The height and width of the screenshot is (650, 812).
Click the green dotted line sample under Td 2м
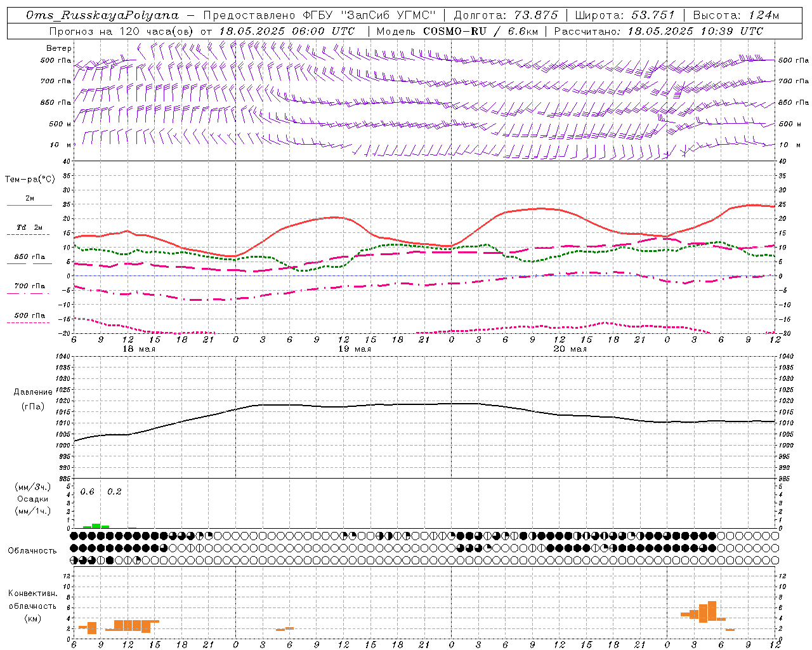click(28, 235)
